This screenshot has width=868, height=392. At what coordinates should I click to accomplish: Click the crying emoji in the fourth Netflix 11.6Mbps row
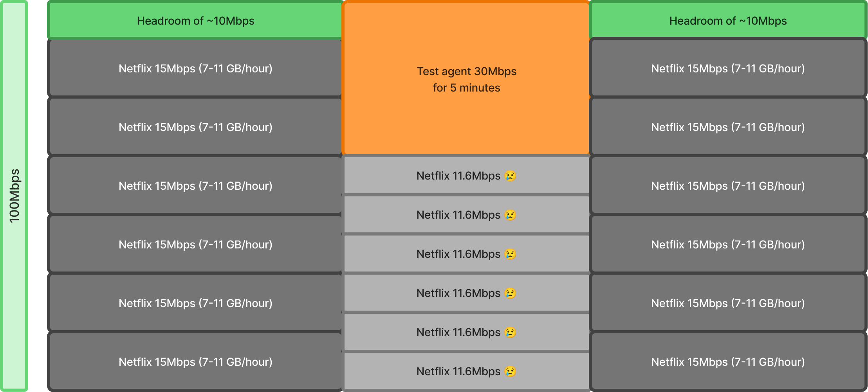[x=510, y=293]
